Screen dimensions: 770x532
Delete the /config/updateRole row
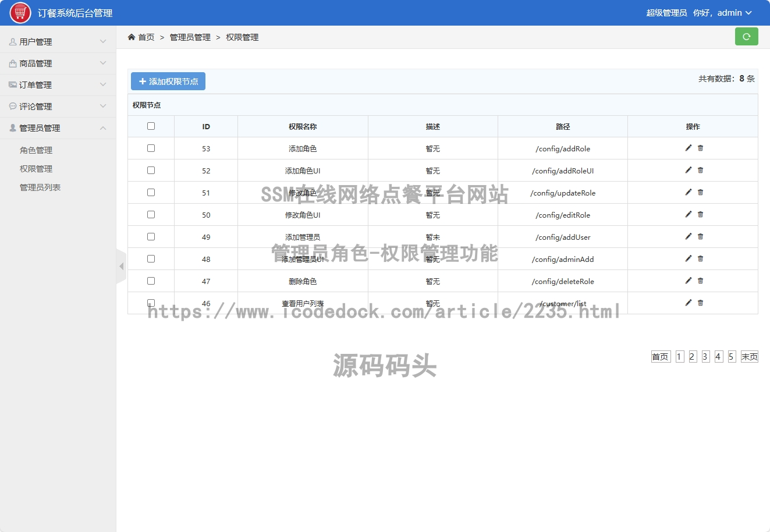coord(700,192)
